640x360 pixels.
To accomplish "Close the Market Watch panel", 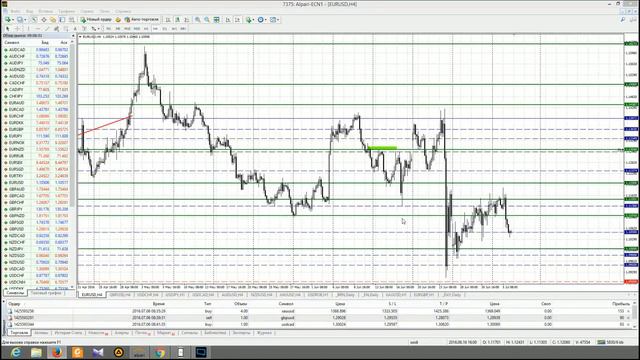I will (x=73, y=36).
